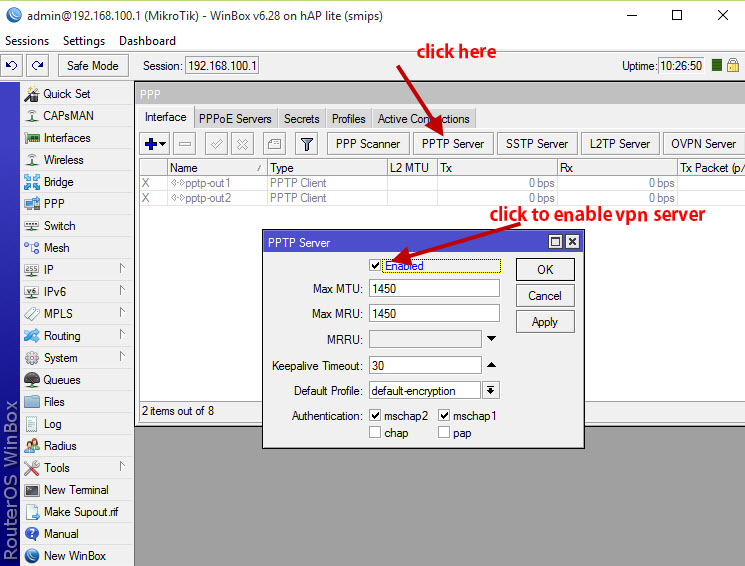Open the filter funnel button
Screen dimensions: 745x566
pyautogui.click(x=306, y=144)
